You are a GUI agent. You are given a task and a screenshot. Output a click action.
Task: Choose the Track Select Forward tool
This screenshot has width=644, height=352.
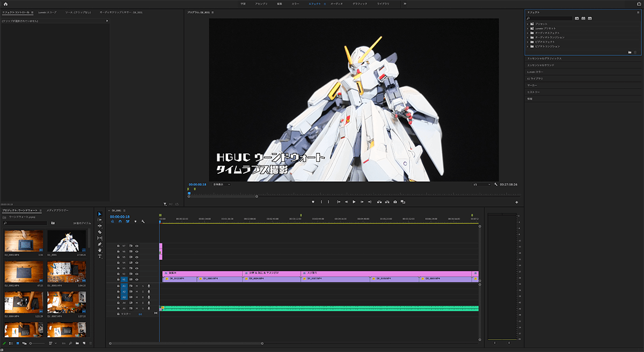(x=100, y=220)
